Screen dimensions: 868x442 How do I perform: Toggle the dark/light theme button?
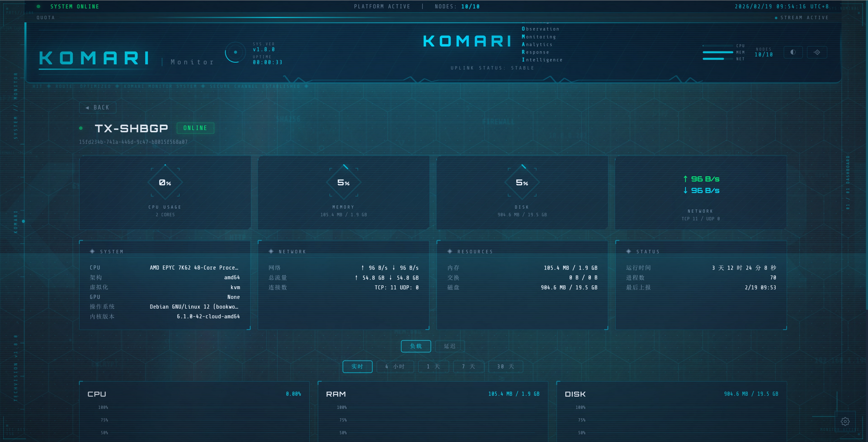793,52
